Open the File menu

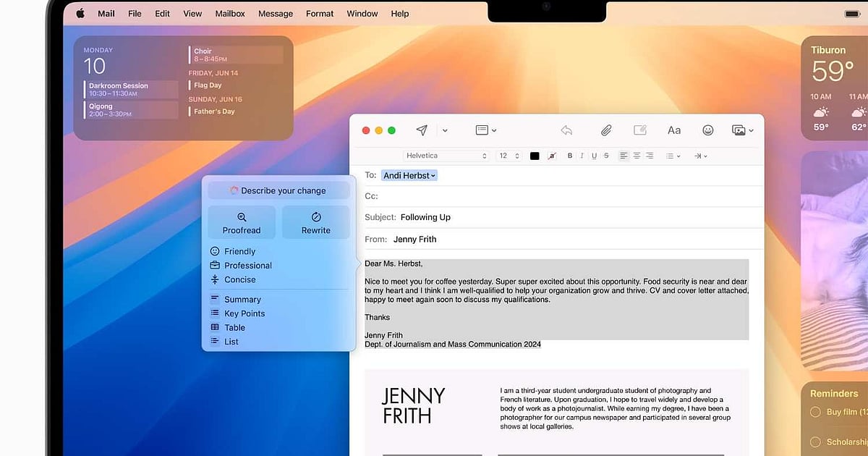135,13
